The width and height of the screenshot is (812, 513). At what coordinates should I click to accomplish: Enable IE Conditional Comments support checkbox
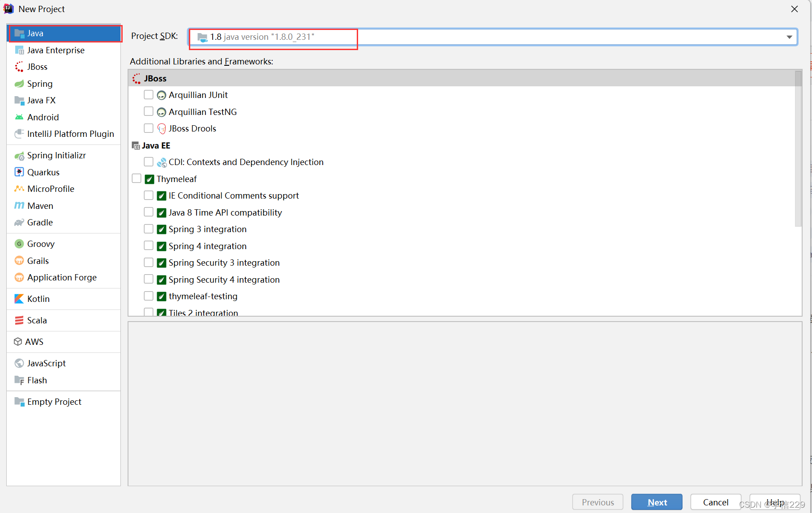pyautogui.click(x=149, y=195)
